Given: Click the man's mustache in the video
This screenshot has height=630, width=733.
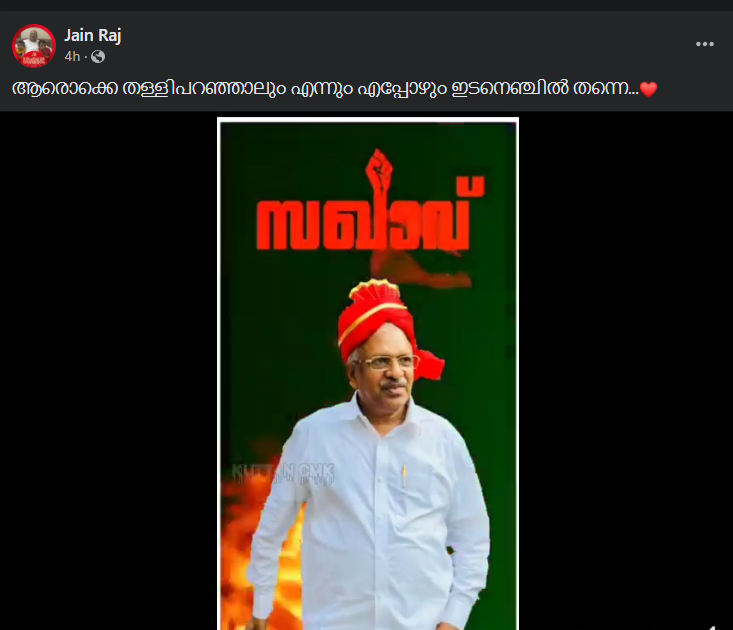Looking at the screenshot, I should (393, 385).
